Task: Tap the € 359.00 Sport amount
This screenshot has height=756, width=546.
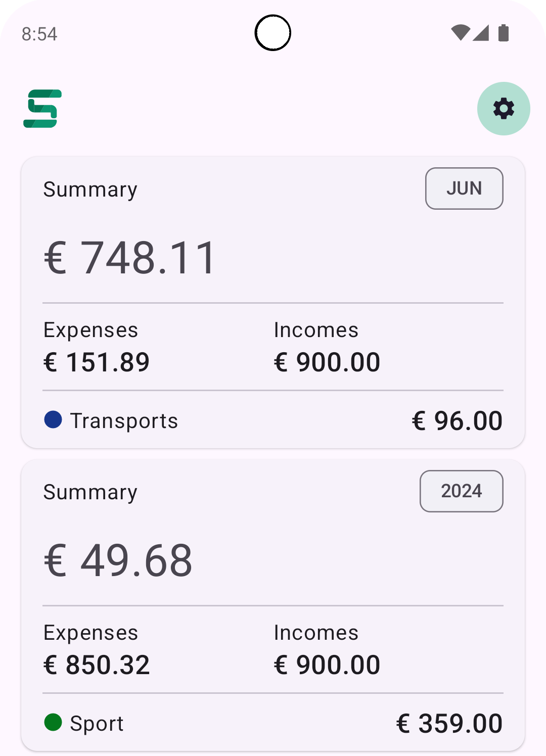Action: [x=449, y=723]
